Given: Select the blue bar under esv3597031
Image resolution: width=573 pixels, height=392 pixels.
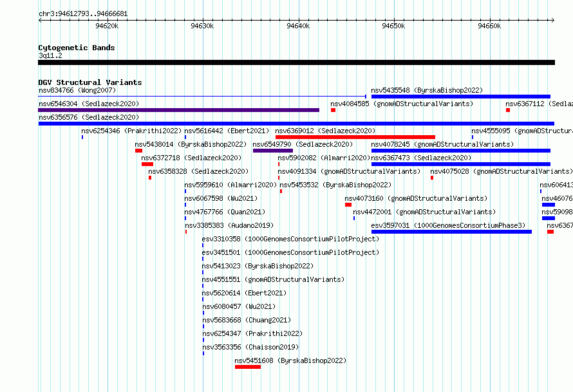Looking at the screenshot, I should (x=452, y=232).
